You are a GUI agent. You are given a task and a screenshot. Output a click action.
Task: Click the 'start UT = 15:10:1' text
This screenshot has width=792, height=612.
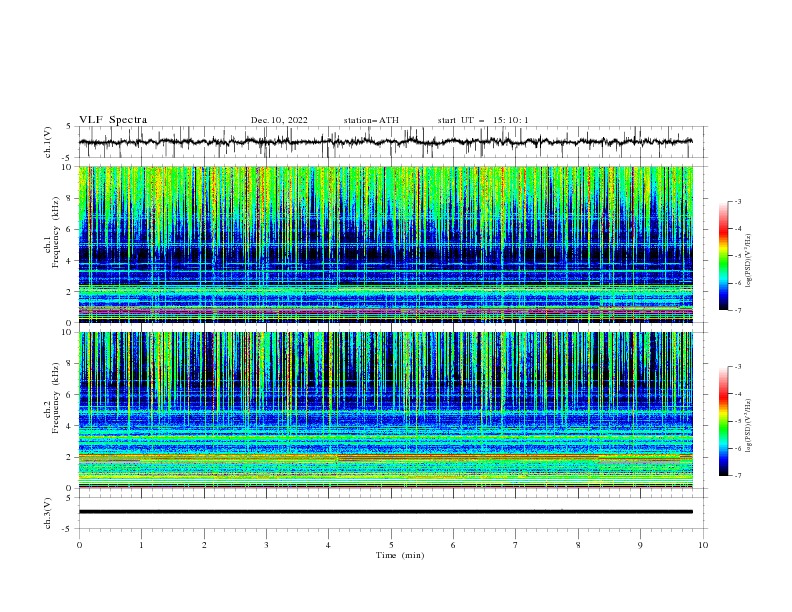483,120
